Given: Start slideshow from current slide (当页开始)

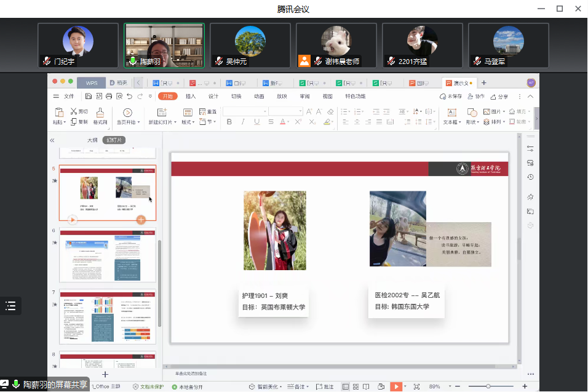Looking at the screenshot, I should [x=127, y=113].
